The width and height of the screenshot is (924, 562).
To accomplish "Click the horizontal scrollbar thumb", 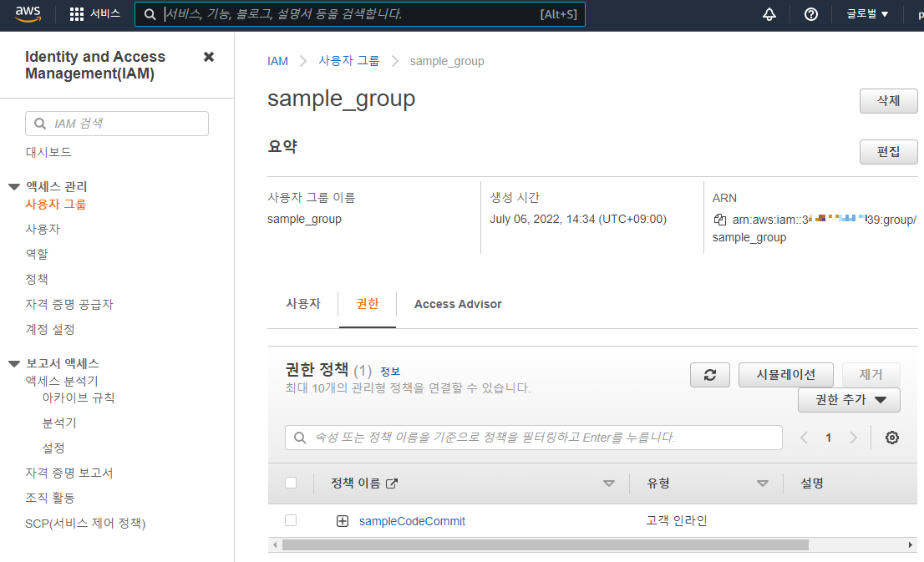I will click(x=545, y=545).
